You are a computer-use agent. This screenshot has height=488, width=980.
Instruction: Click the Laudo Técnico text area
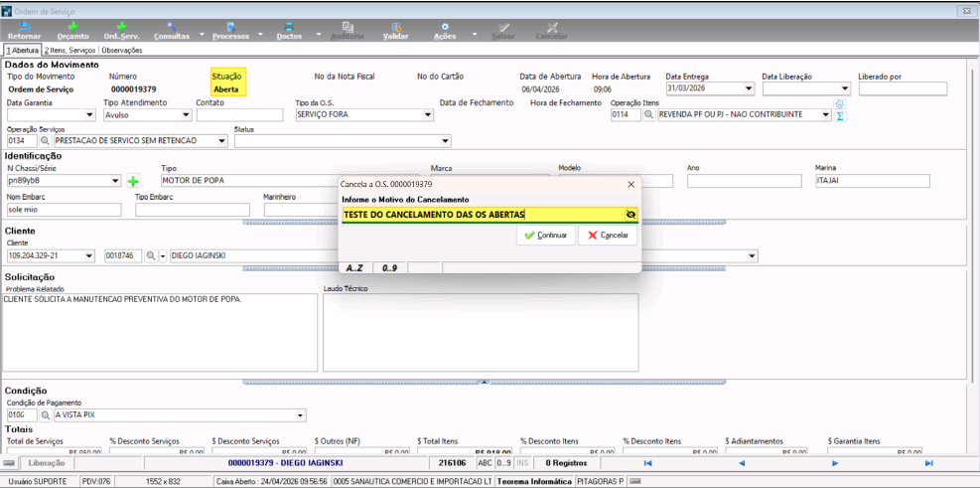point(481,333)
